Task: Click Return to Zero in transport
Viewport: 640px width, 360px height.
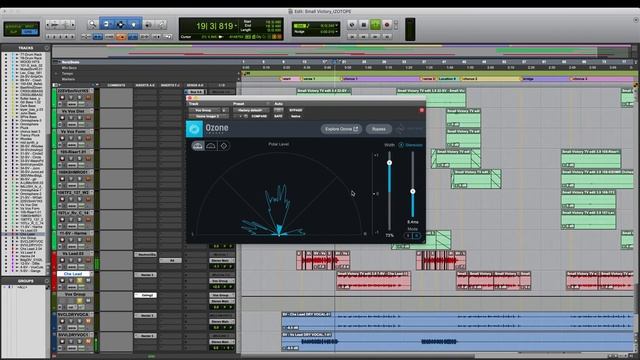Action: [x=352, y=36]
